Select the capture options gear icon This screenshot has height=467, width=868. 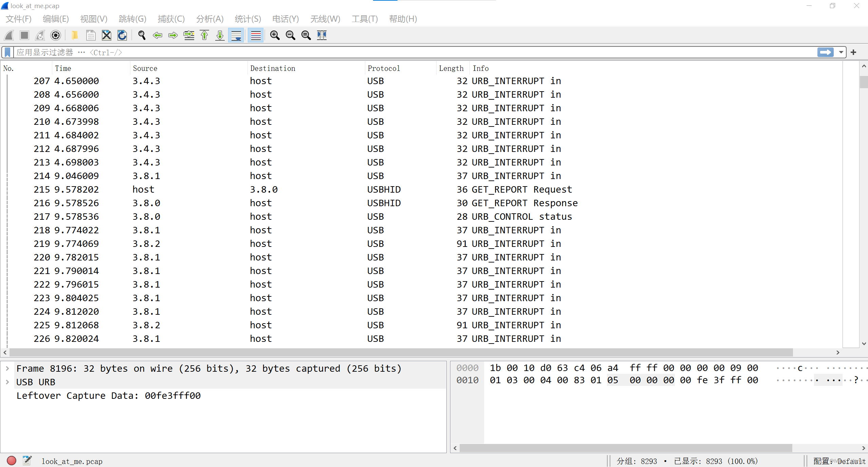click(55, 35)
